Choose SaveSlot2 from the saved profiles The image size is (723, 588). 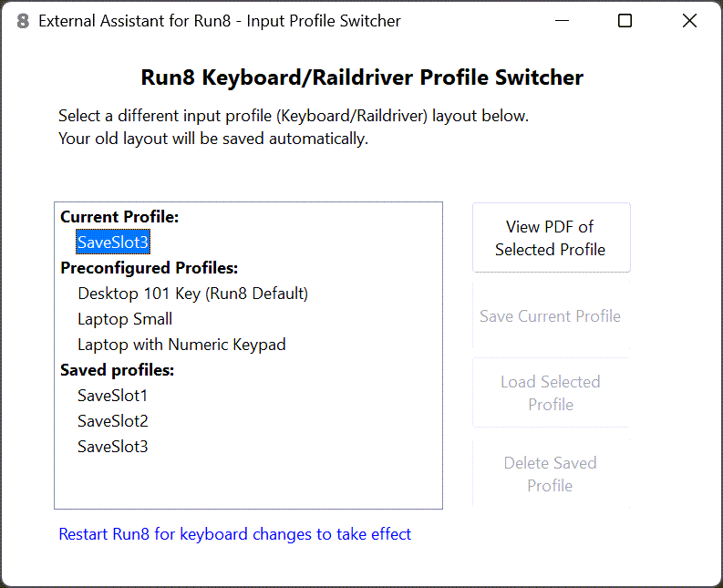click(x=112, y=421)
